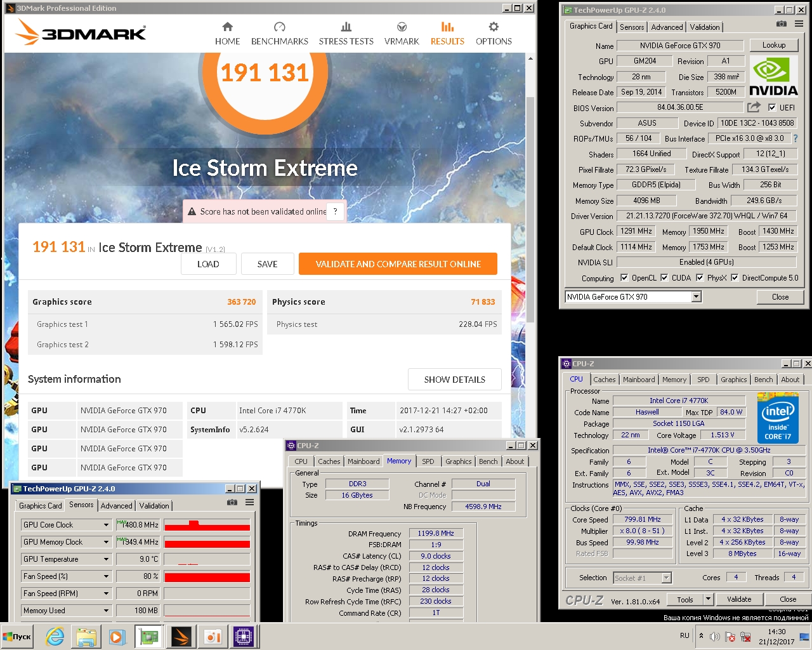Open Fan Speed (%) sensor dropdown
This screenshot has width=812, height=650.
pos(106,576)
